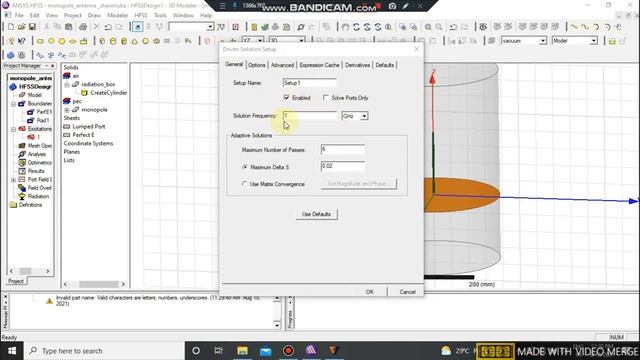This screenshot has height=360, width=640.
Task: Select the Draw cylinder tool
Action: (x=113, y=41)
